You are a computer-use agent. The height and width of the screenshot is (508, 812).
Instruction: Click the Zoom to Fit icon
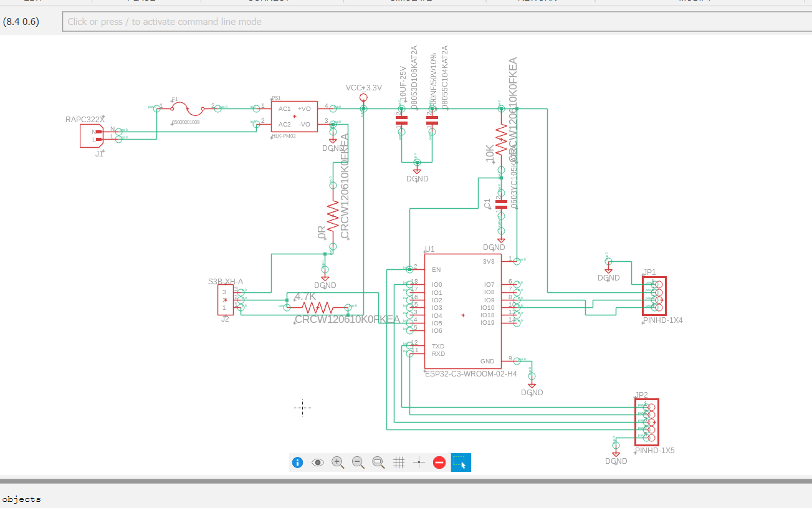(x=378, y=462)
